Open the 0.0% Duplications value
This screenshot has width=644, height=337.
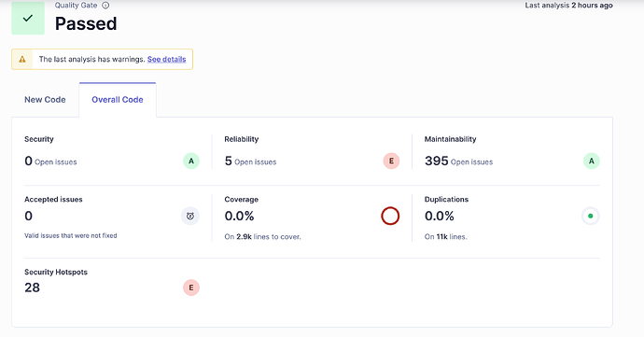(440, 217)
